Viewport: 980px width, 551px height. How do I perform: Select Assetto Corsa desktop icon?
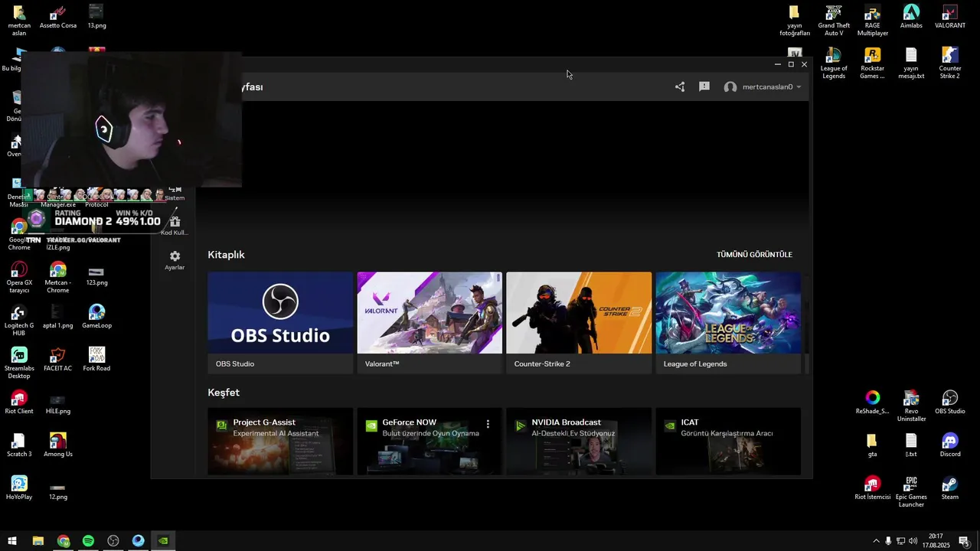click(x=58, y=17)
